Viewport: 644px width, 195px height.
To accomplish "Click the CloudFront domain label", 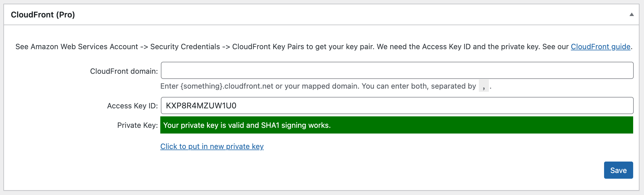I will coord(124,71).
